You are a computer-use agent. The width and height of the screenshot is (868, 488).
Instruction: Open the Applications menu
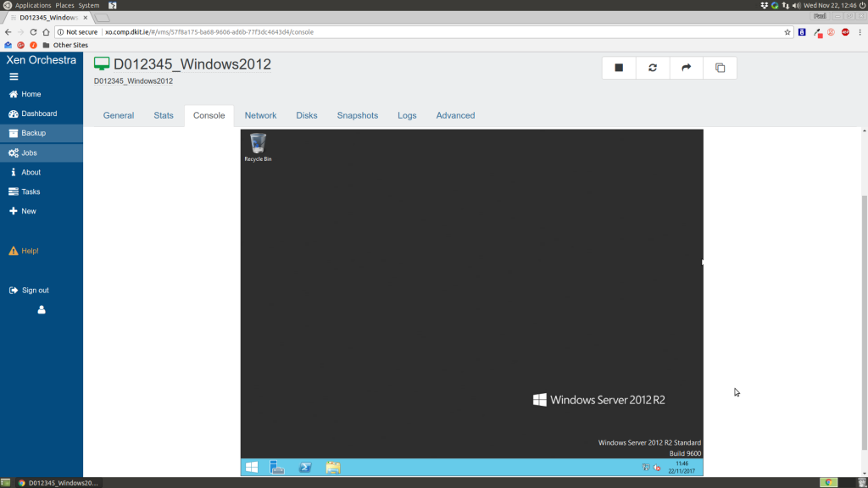33,5
